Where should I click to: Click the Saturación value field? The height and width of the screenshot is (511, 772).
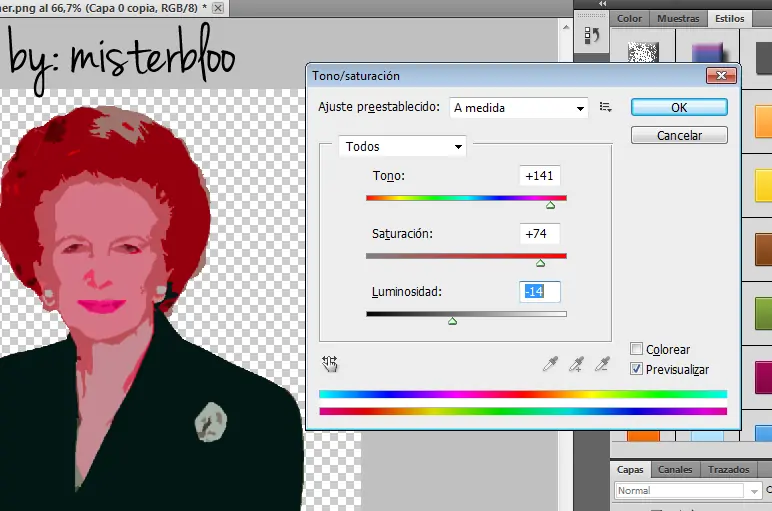click(x=540, y=233)
